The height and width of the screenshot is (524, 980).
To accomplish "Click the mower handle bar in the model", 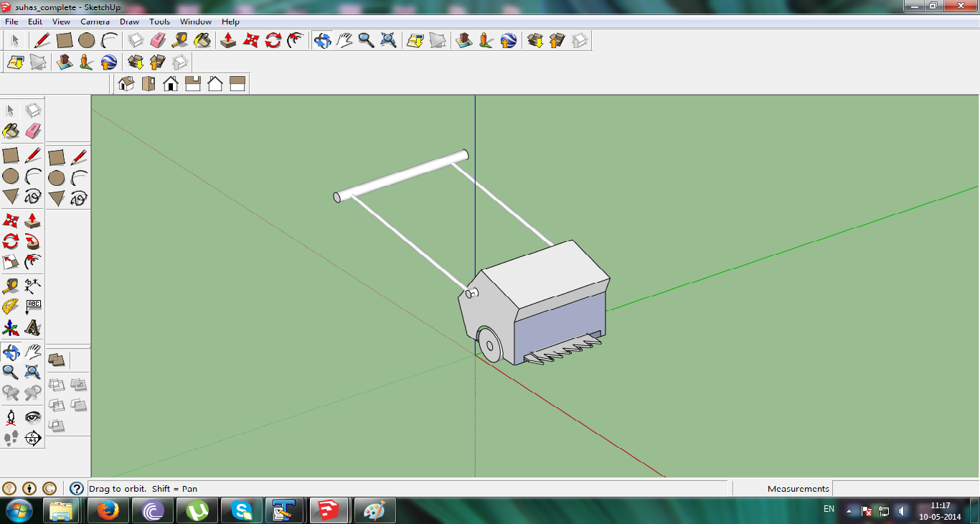I will click(402, 176).
